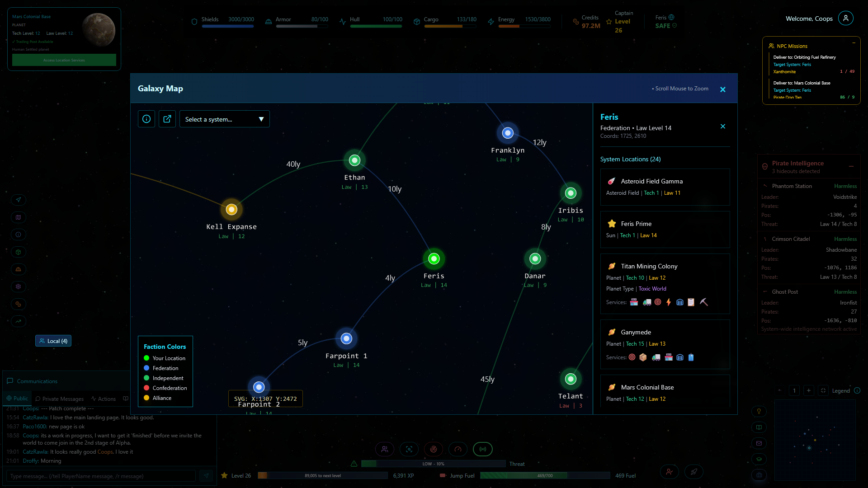This screenshot has width=868, height=488.
Task: Switch to the Actions chat tab
Action: [104, 399]
